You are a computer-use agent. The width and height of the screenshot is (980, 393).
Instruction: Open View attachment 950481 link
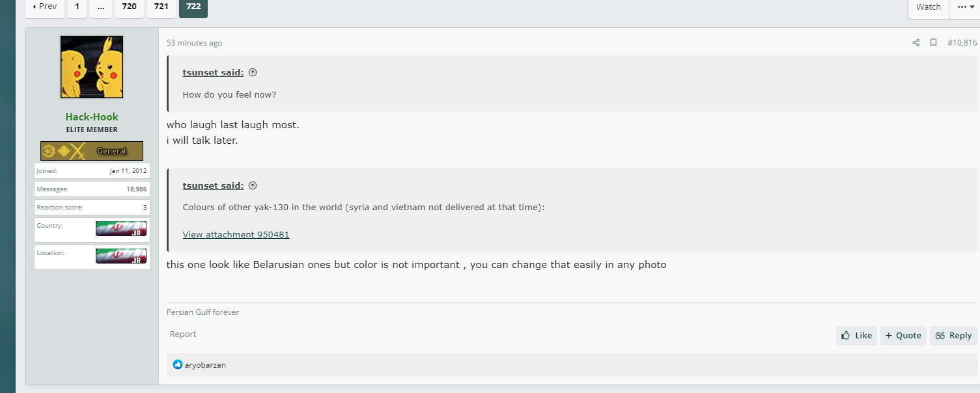(236, 234)
